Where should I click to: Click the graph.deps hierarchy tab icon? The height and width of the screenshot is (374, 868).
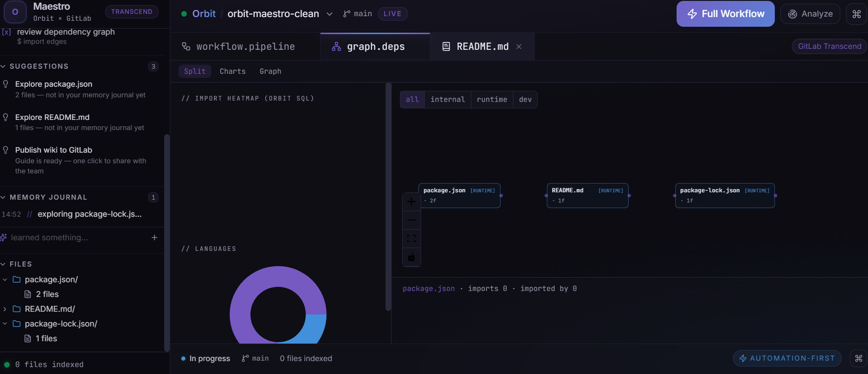click(x=336, y=46)
